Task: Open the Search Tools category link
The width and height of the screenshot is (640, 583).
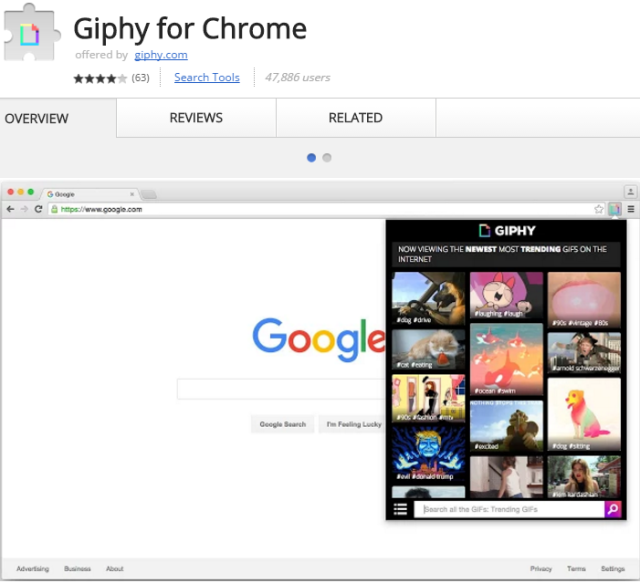Action: (x=207, y=77)
